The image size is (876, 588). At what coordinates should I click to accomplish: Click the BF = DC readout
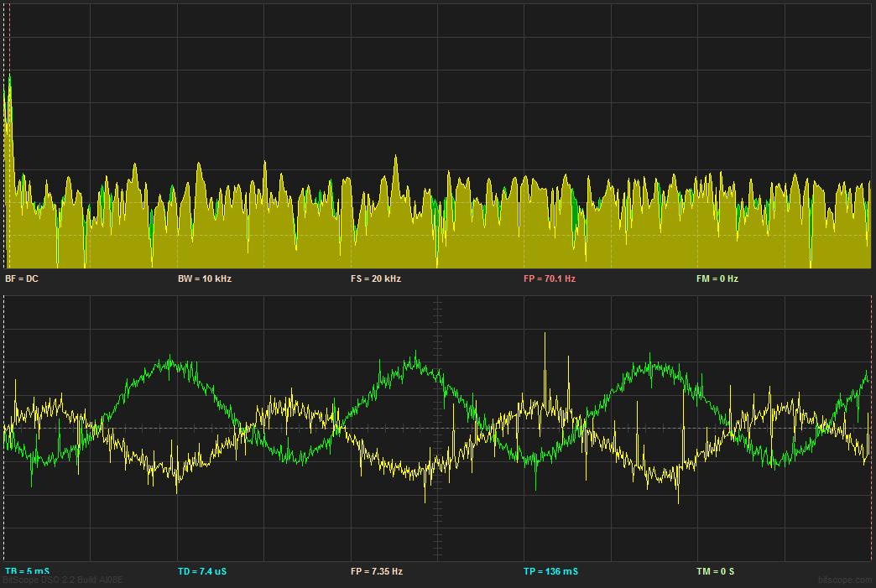point(22,278)
